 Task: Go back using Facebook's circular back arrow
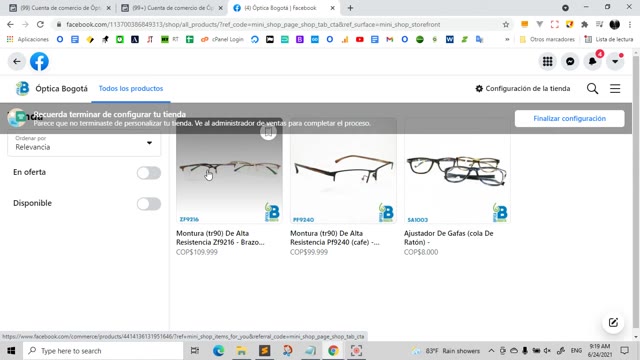coord(17,62)
